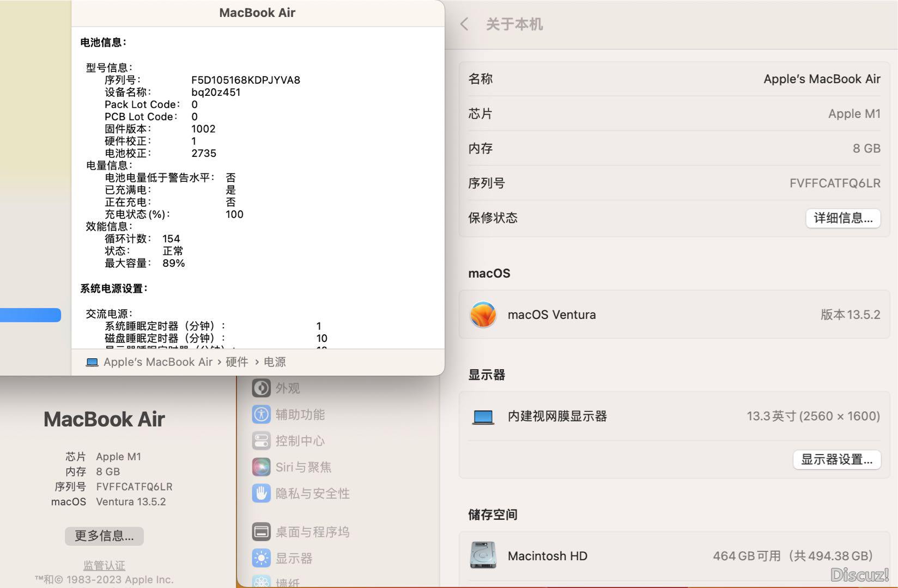Viewport: 898px width, 588px height.
Task: Click the cycle count value 154
Action: (x=171, y=238)
